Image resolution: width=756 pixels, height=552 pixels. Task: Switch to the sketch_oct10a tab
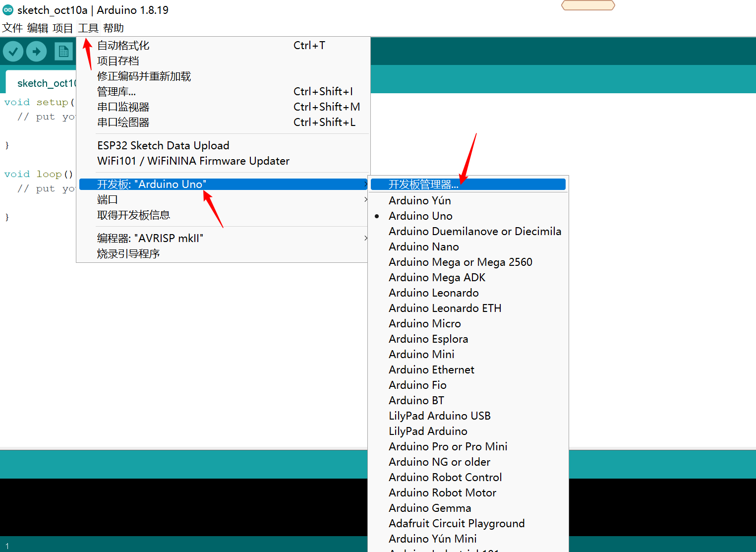point(41,83)
